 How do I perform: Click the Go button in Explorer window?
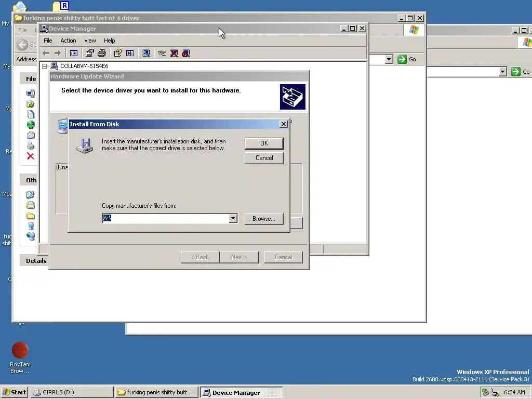coord(407,59)
